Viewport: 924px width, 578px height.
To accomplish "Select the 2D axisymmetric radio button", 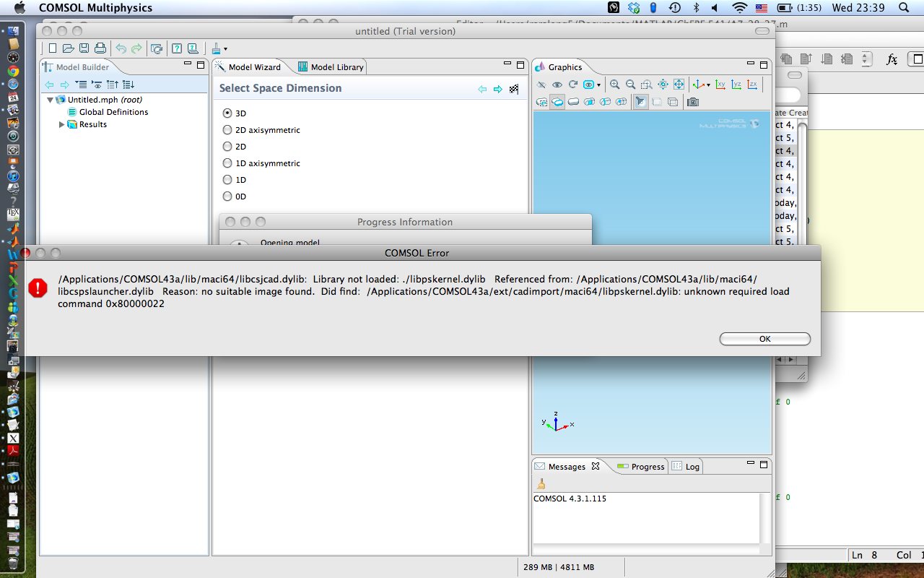I will click(x=227, y=130).
